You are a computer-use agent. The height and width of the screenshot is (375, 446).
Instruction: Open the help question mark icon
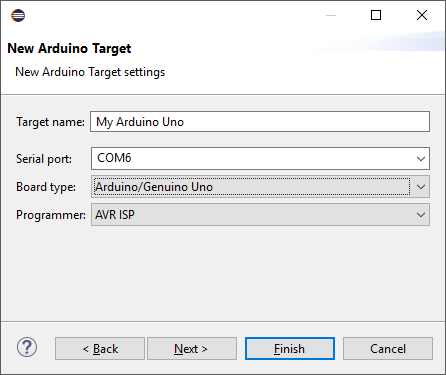(x=27, y=347)
